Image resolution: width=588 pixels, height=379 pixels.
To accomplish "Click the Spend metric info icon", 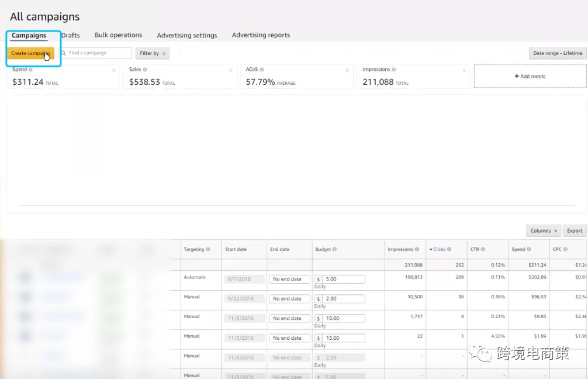I will 30,70.
